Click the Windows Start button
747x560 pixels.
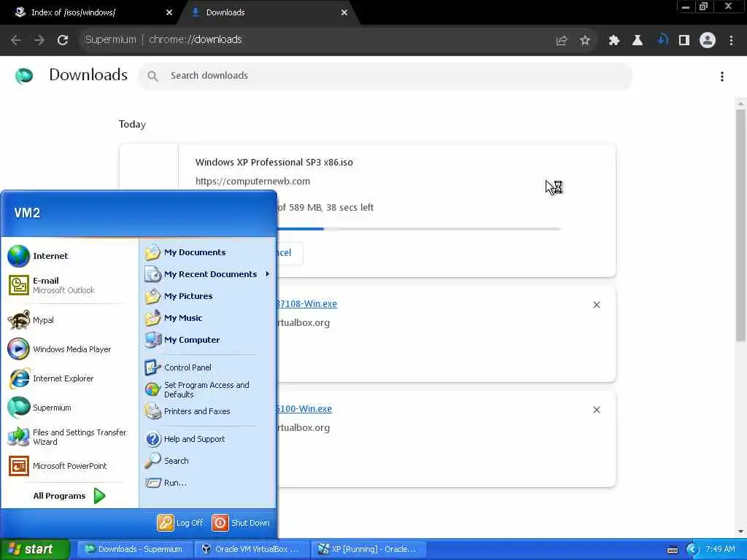coord(34,549)
